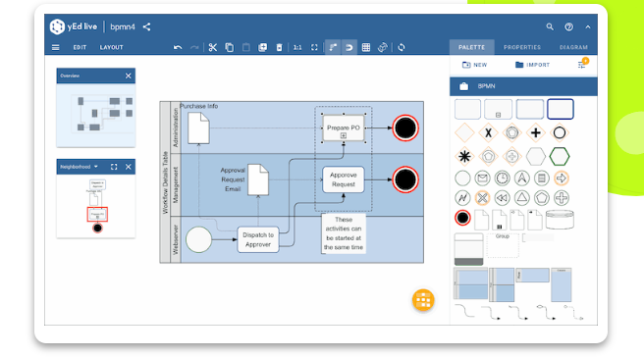Toggle orthogonal edge creation
The image size is (644, 357).
click(x=333, y=47)
